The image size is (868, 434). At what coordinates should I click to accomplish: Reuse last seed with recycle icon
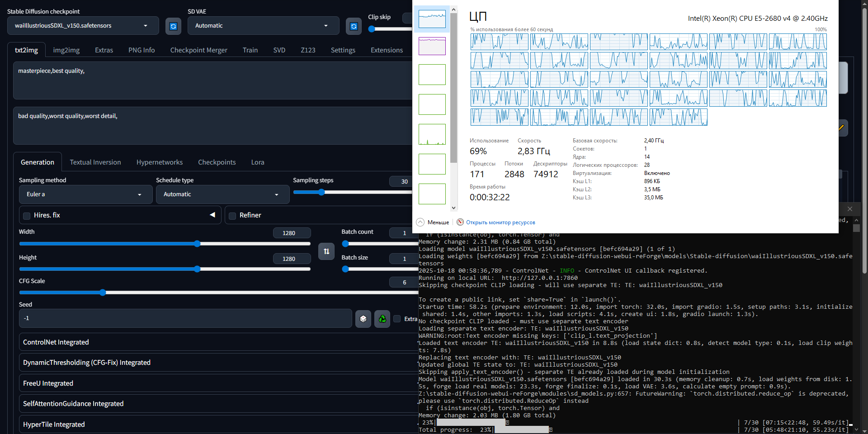(382, 319)
